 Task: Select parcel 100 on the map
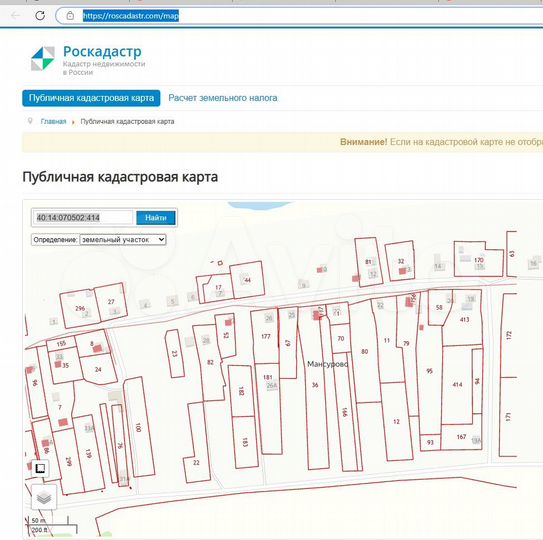point(139,427)
